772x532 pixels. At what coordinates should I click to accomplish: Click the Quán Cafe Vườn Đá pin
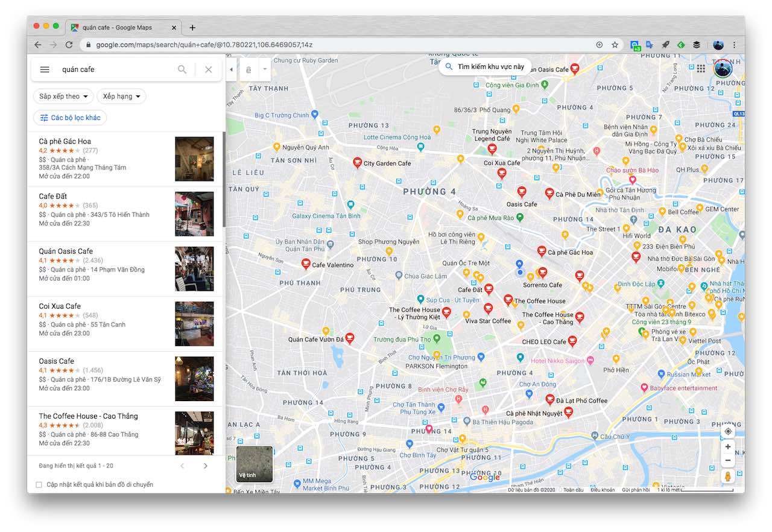(349, 338)
